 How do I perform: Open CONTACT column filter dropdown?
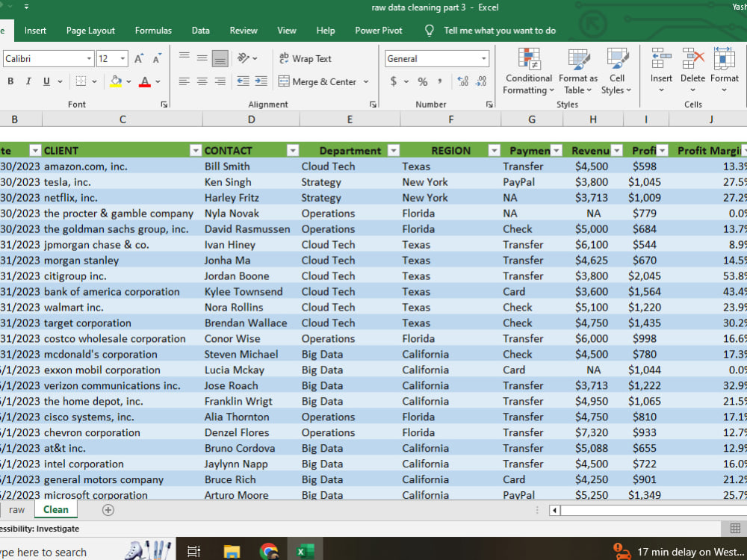(293, 151)
